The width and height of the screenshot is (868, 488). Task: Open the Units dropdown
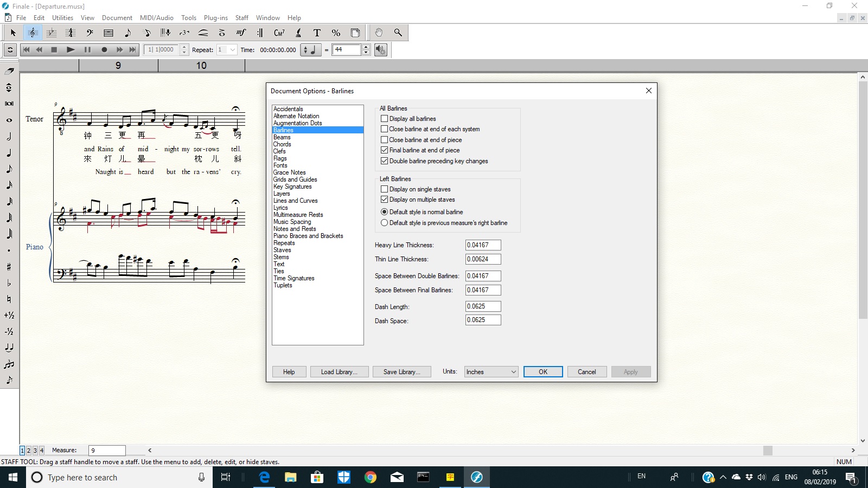pyautogui.click(x=491, y=372)
